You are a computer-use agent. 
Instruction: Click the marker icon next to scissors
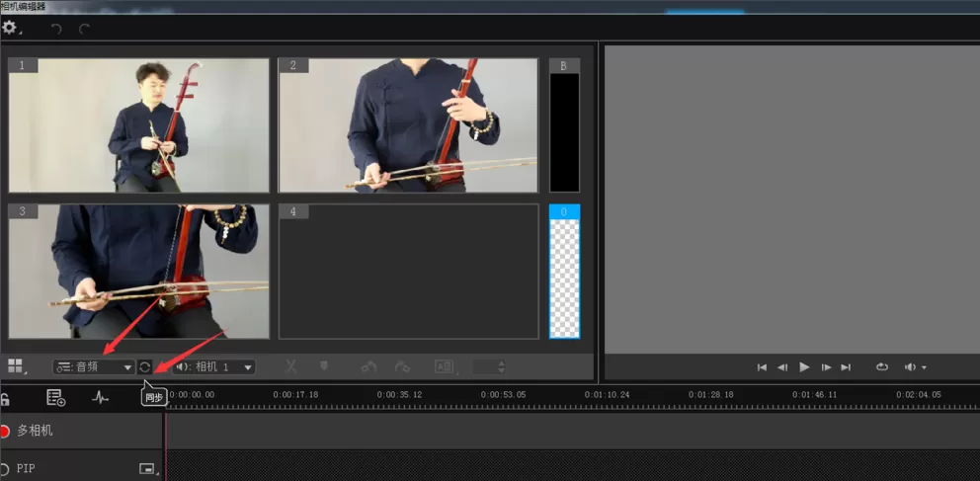[324, 366]
